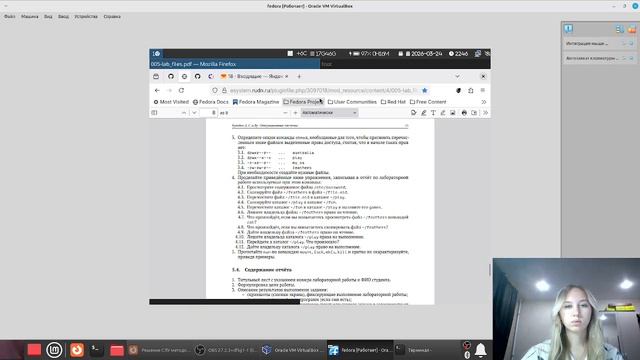Screen dimensions: 640x360
Task: Open PDF viewer tools overflow menu
Action: 485,113
